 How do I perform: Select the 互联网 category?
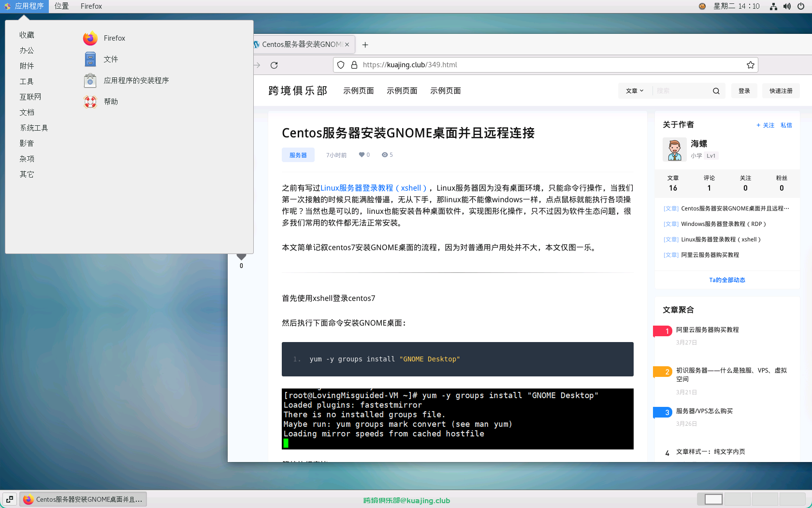[30, 97]
